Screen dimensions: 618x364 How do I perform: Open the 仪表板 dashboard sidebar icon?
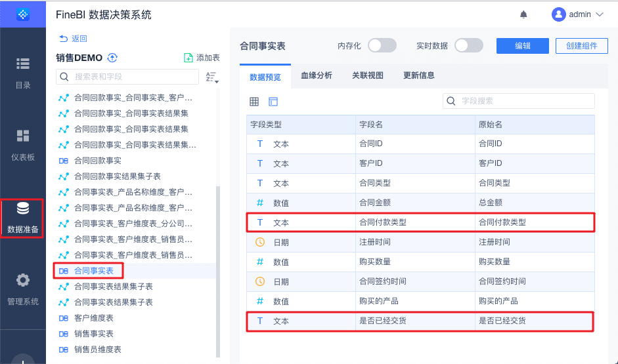coord(23,136)
